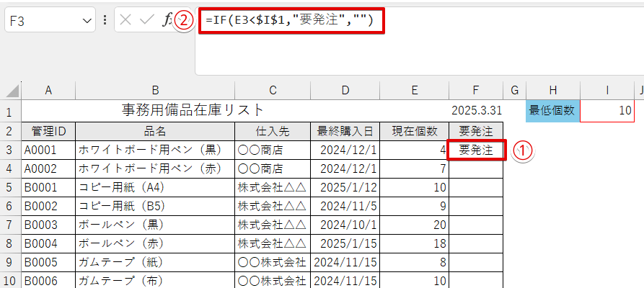
Task: Click date cell 2024/11/5
Action: pyautogui.click(x=345, y=206)
